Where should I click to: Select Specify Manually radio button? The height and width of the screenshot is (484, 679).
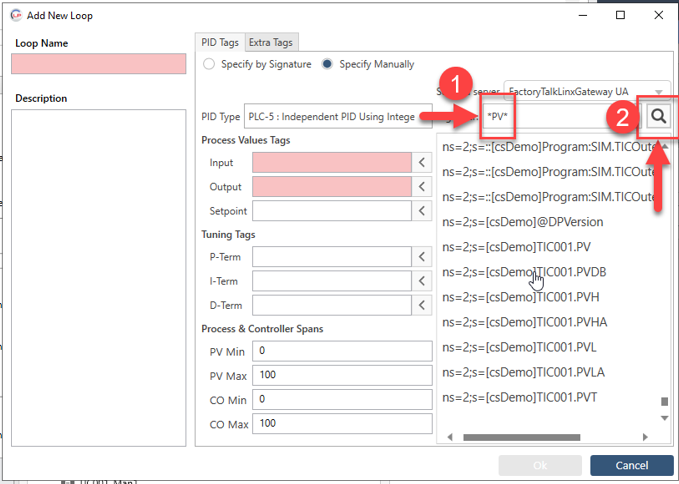click(327, 64)
